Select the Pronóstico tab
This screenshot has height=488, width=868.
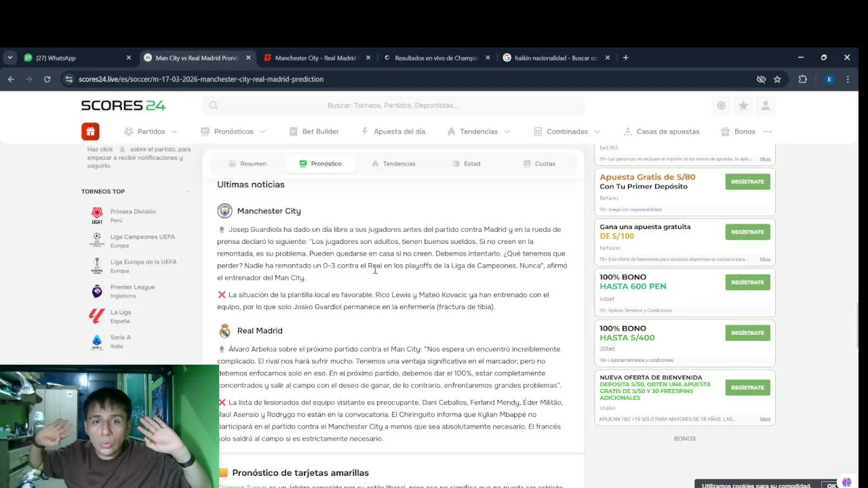[x=320, y=163]
